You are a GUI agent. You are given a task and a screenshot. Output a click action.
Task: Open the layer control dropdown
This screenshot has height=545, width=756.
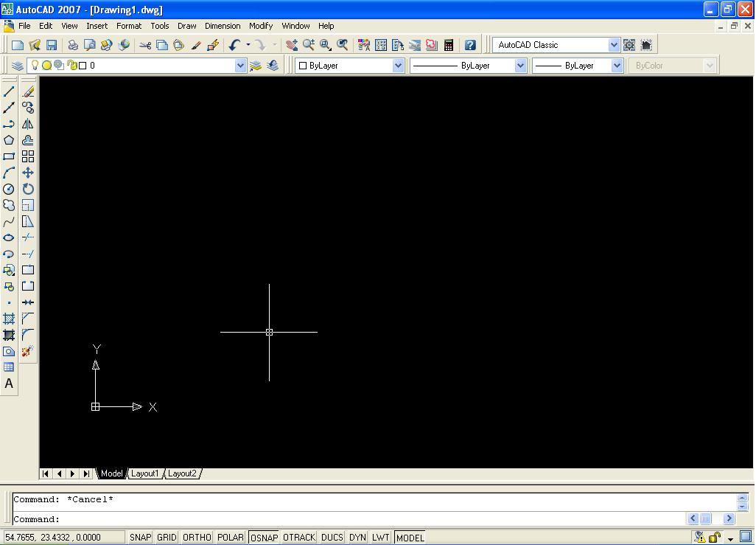[x=241, y=65]
